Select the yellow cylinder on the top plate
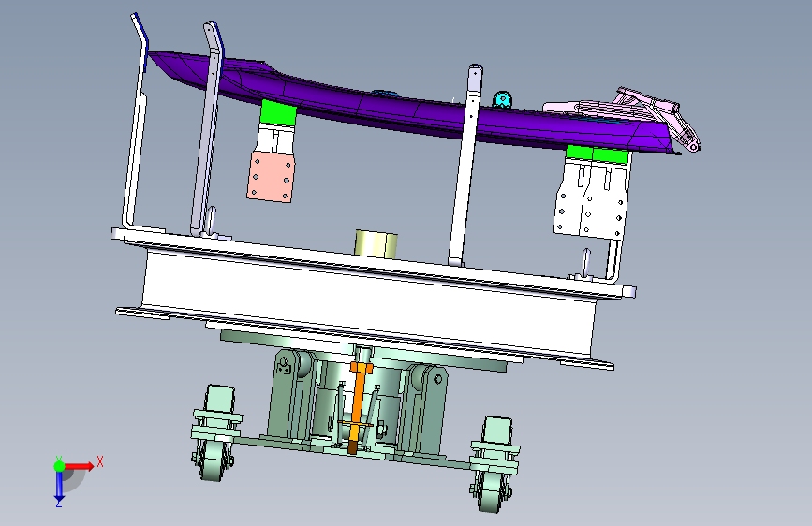This screenshot has height=526, width=812. pyautogui.click(x=376, y=244)
